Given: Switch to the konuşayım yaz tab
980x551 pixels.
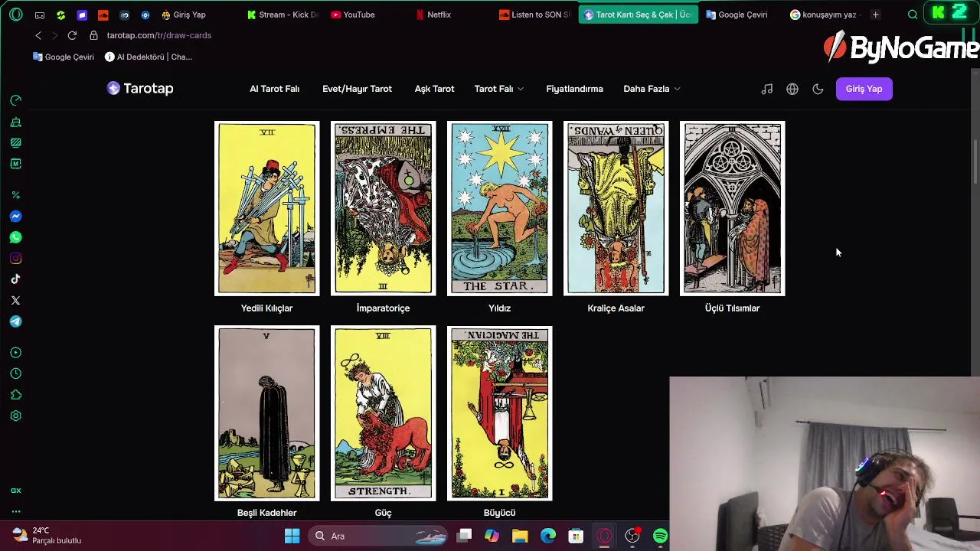Looking at the screenshot, I should pos(824,15).
